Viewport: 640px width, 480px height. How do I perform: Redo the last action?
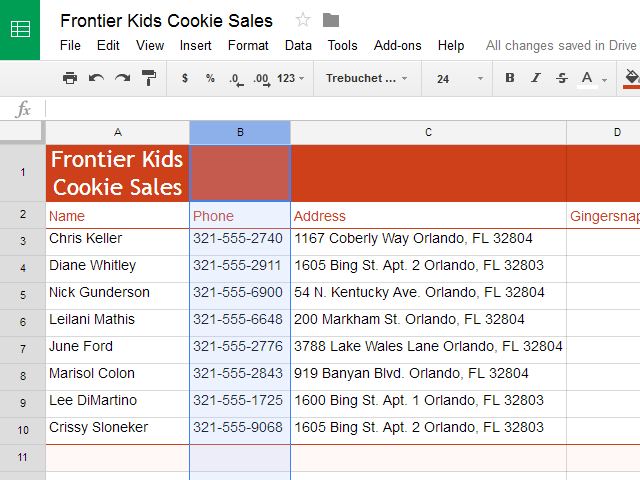[x=122, y=78]
